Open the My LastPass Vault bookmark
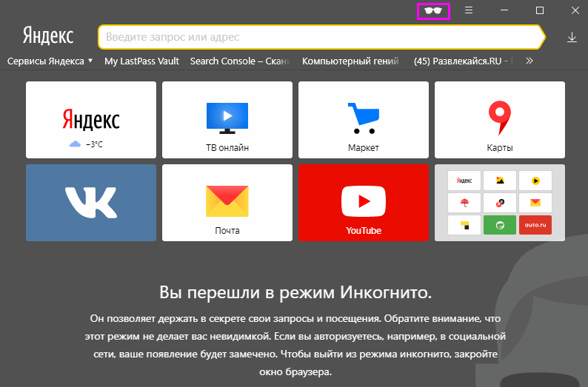 (x=141, y=61)
